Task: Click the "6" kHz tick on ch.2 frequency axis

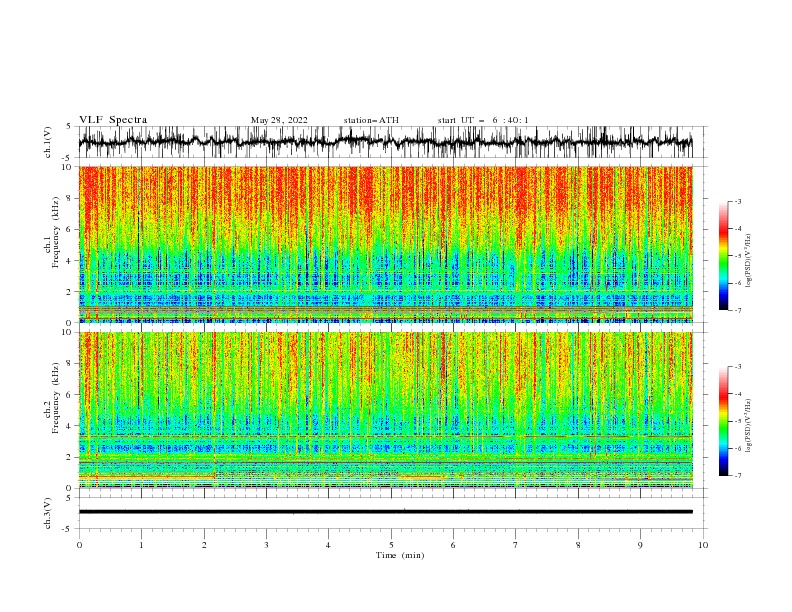Action: tap(71, 395)
